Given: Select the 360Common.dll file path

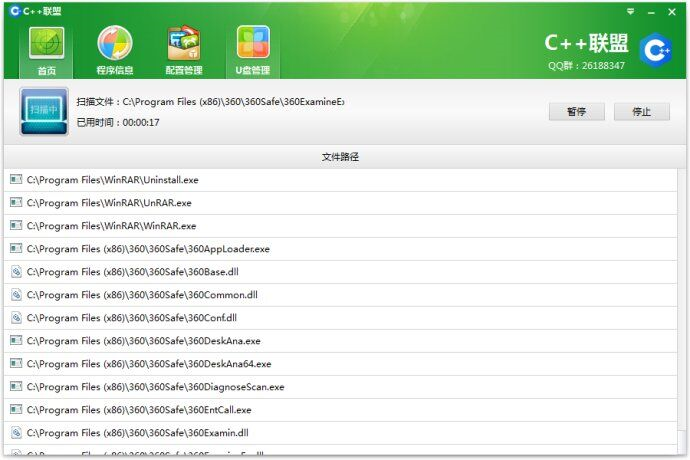Looking at the screenshot, I should (x=142, y=294).
